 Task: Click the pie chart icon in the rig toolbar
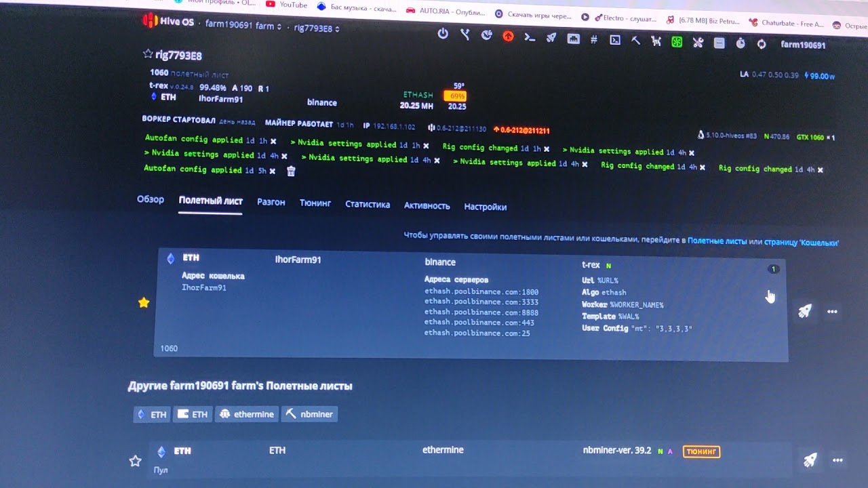click(x=486, y=35)
